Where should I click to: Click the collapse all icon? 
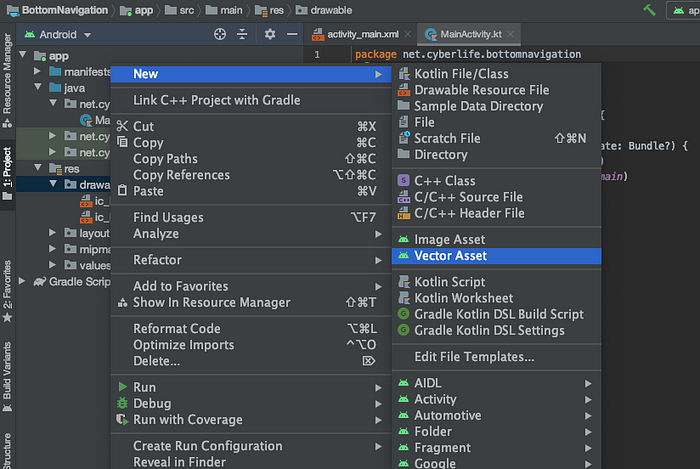pos(242,34)
